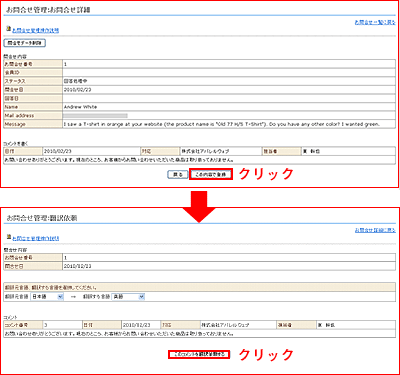Click 株式会社アパレルウェブ in the 翻訳依頼 comment row

[x=225, y=325]
